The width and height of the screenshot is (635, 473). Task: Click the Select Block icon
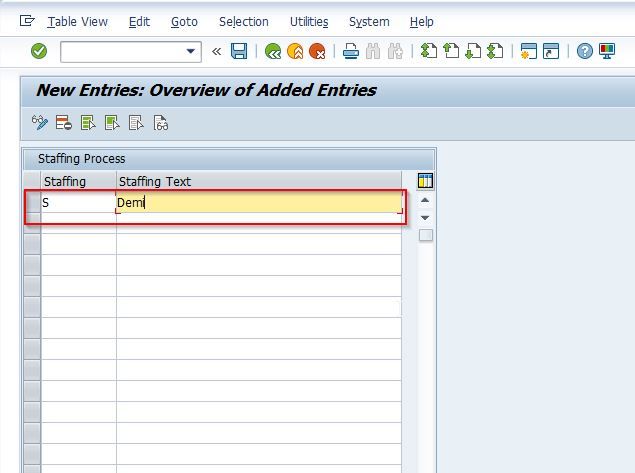[112, 122]
